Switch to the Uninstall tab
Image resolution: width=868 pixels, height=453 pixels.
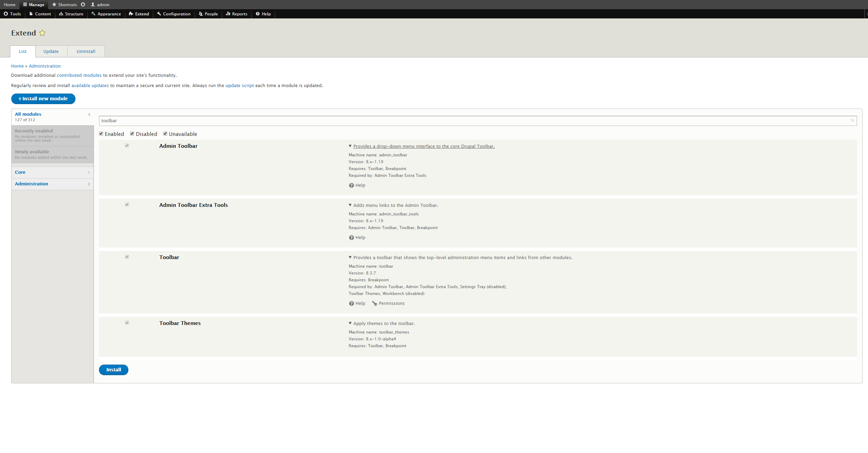86,52
